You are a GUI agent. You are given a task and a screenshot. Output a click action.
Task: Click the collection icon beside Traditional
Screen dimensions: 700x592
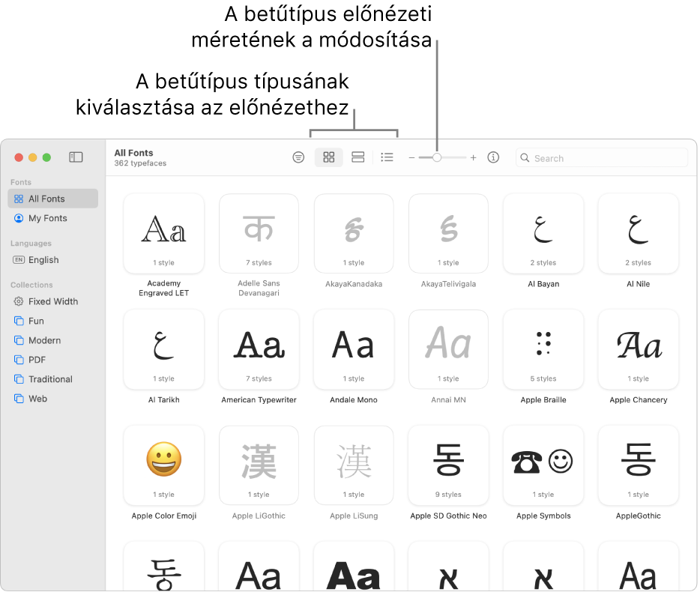pyautogui.click(x=19, y=379)
